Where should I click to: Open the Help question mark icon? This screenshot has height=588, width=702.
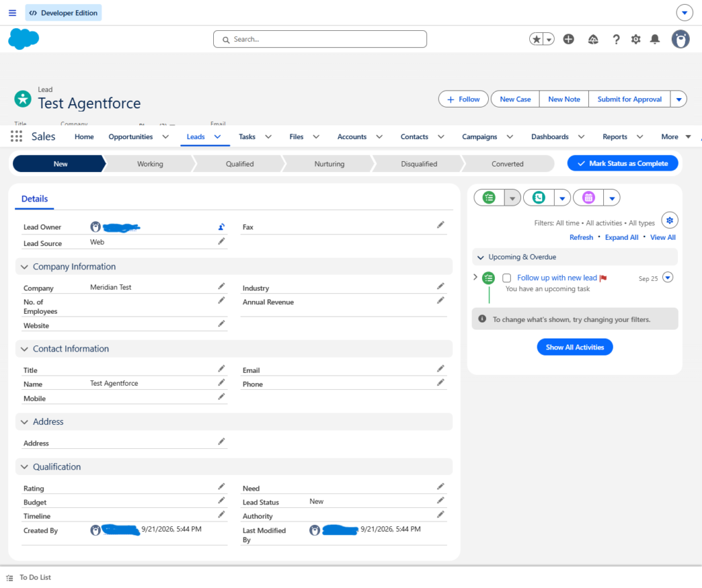(x=616, y=39)
